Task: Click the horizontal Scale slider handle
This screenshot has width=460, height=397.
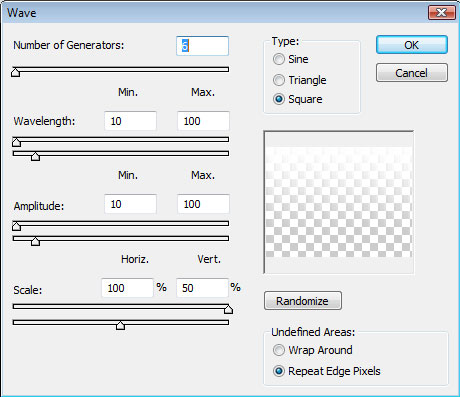Action: coord(228,309)
